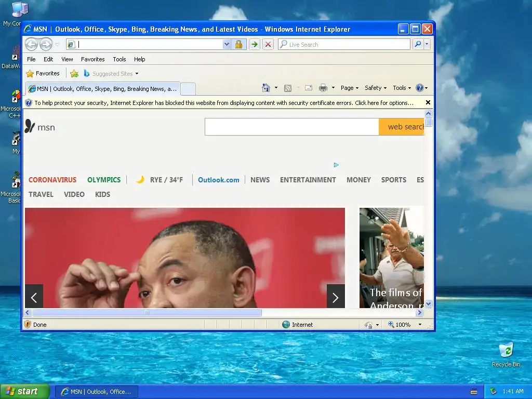Click the MSN web search text box
This screenshot has width=532, height=399.
click(x=292, y=127)
